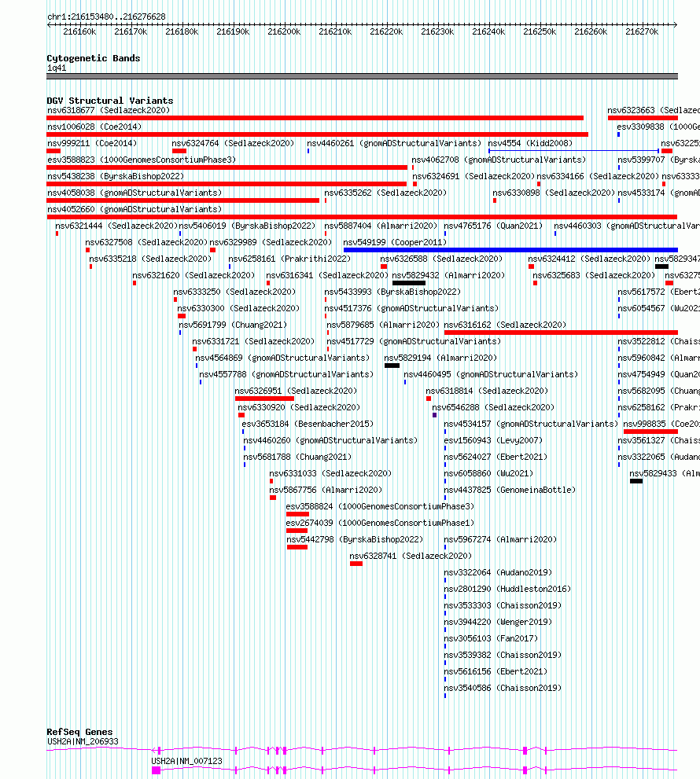Click the 1q41 cytogenetic band bar
Viewport: 700px width, 779px height.
362,76
